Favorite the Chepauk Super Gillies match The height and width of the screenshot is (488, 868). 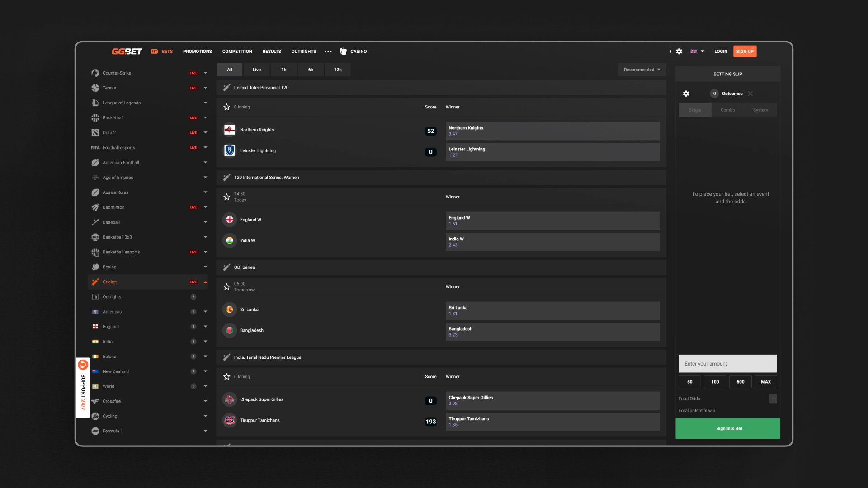pos(226,377)
